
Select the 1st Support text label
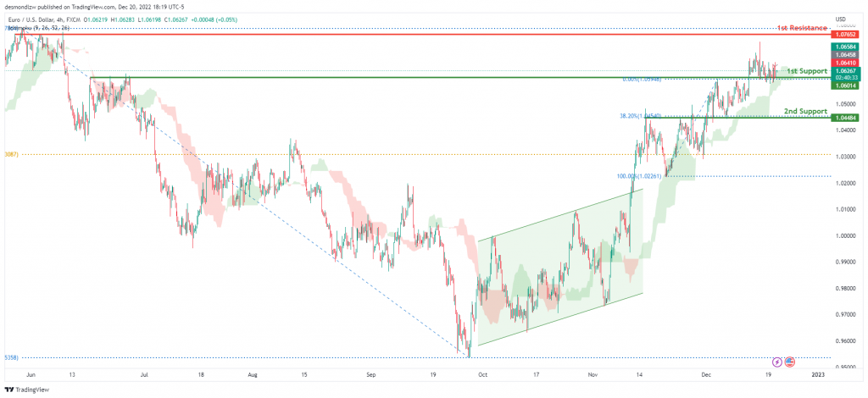[x=807, y=71]
